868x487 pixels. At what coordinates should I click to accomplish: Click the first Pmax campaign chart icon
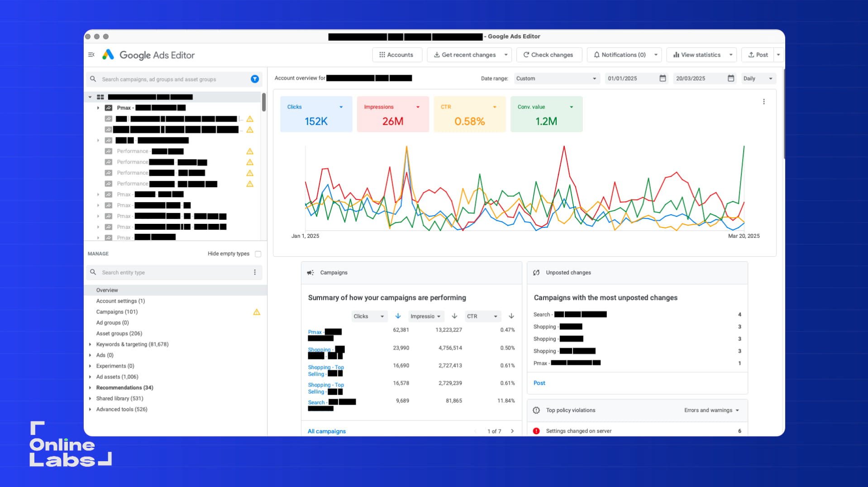(x=109, y=108)
